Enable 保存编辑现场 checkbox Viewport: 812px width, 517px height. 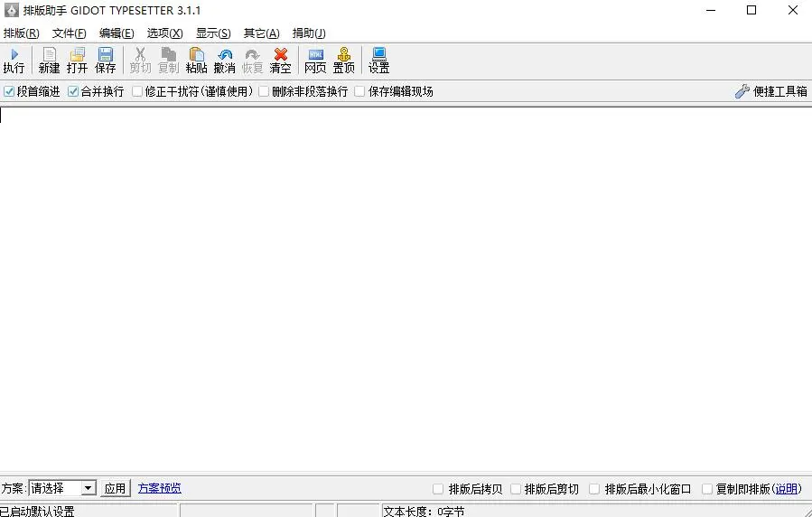[359, 91]
